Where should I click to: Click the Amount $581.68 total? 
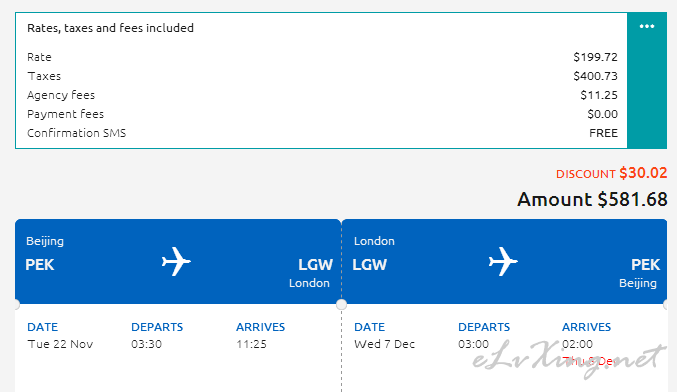pyautogui.click(x=592, y=199)
